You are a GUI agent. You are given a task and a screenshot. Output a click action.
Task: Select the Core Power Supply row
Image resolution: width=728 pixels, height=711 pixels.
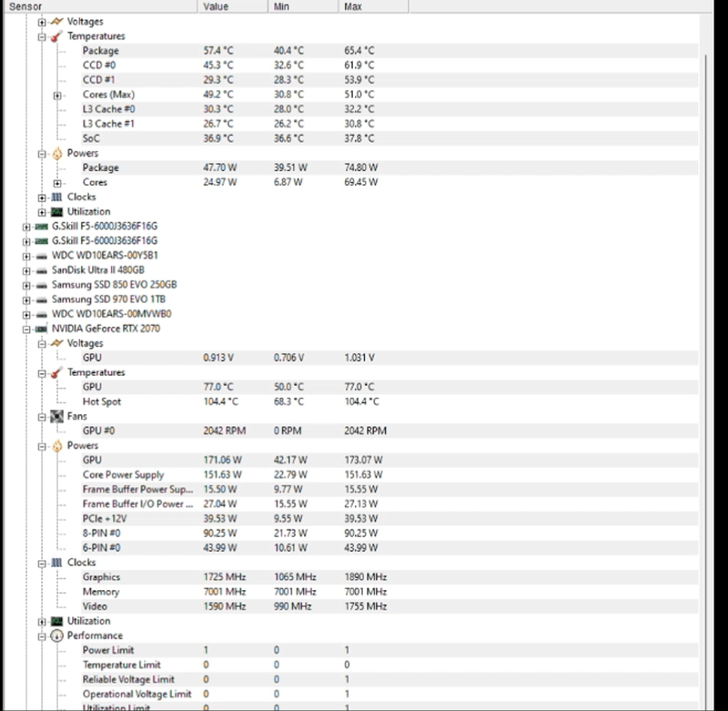pos(389,474)
